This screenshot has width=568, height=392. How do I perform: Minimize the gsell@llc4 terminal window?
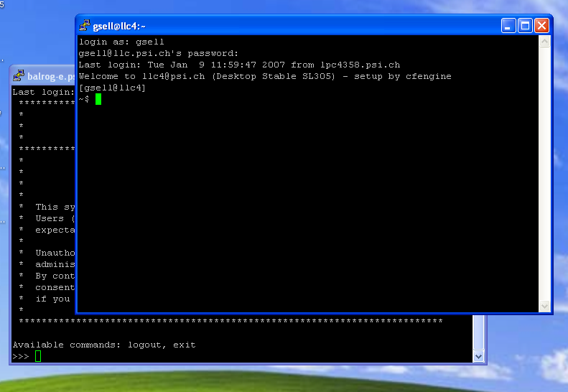508,26
